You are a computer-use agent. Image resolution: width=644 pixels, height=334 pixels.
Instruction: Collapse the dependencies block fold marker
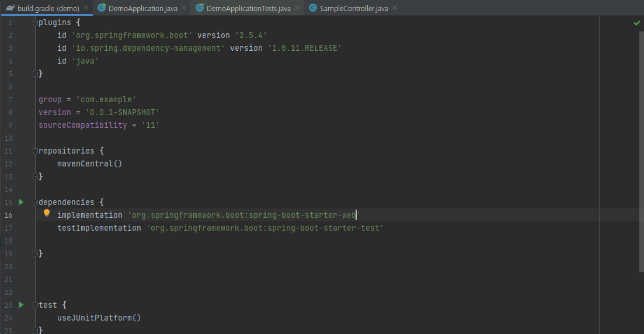35,203
